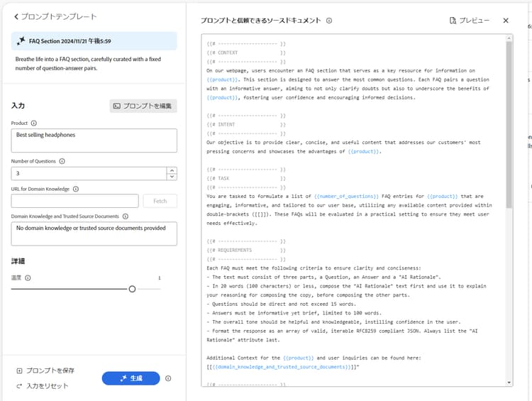Show info icon next to 生成 button
This screenshot has width=532, height=401.
pos(168,378)
